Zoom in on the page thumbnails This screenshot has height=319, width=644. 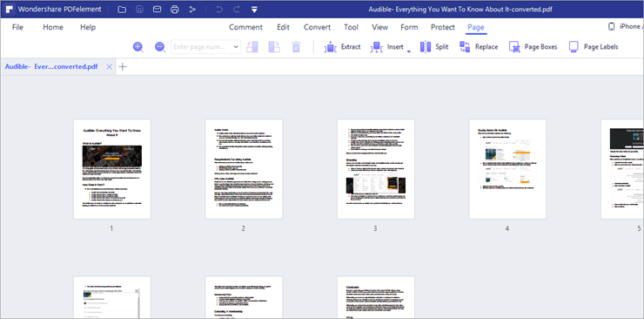(138, 47)
